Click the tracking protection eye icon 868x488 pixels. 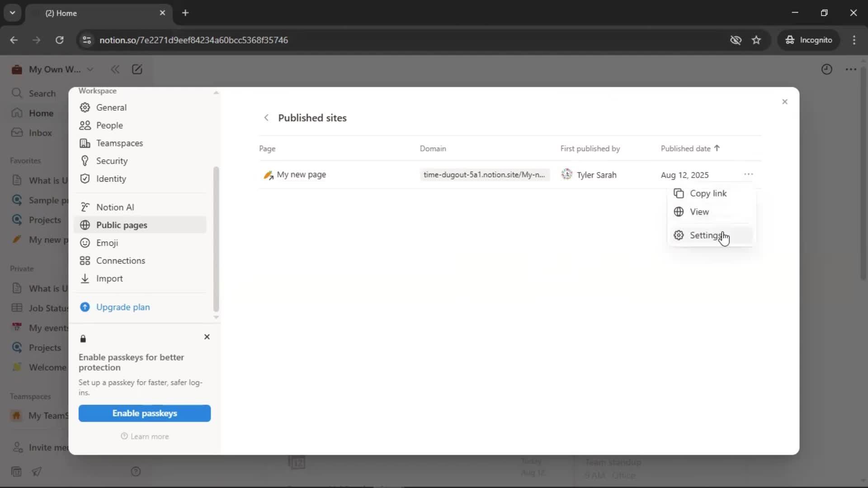[736, 40]
